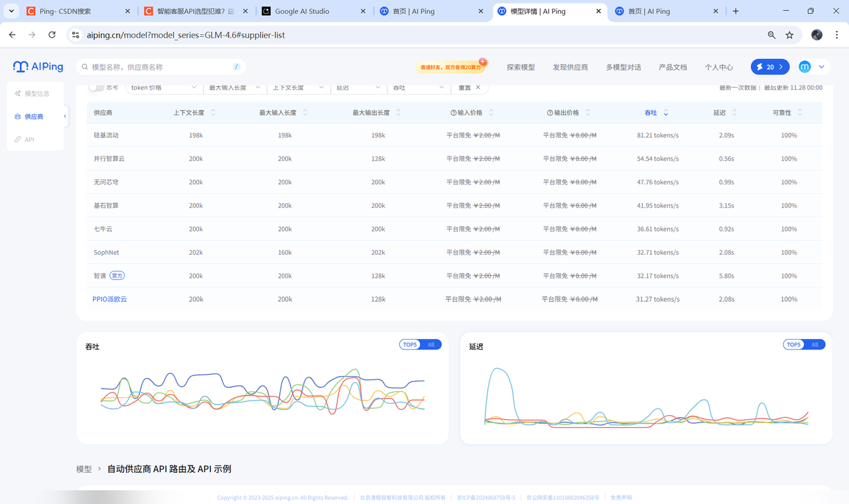Image resolution: width=849 pixels, height=504 pixels.
Task: Open the 延迟 filter dropdown
Action: click(x=358, y=88)
